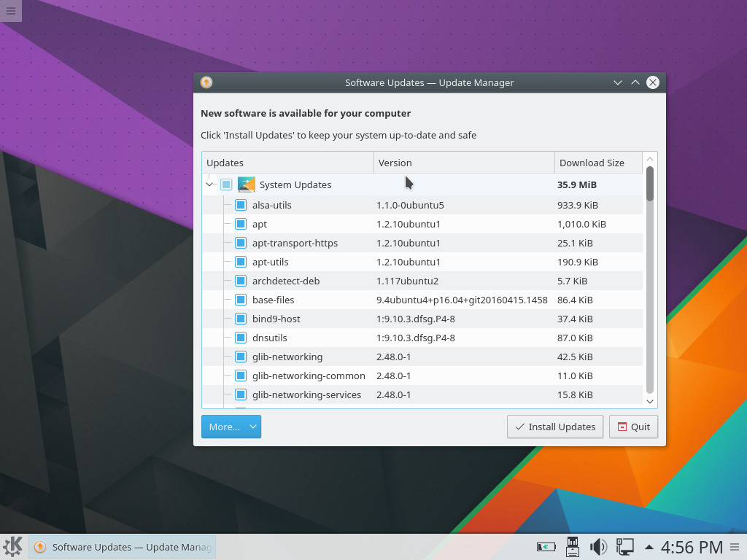Screen dimensions: 747x560
Task: Click the Quit button
Action: point(633,427)
